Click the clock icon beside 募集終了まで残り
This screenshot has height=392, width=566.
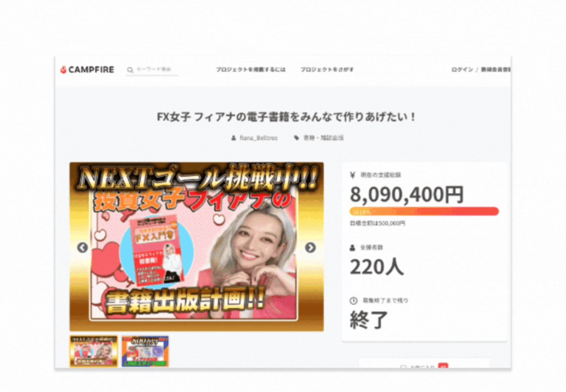353,301
